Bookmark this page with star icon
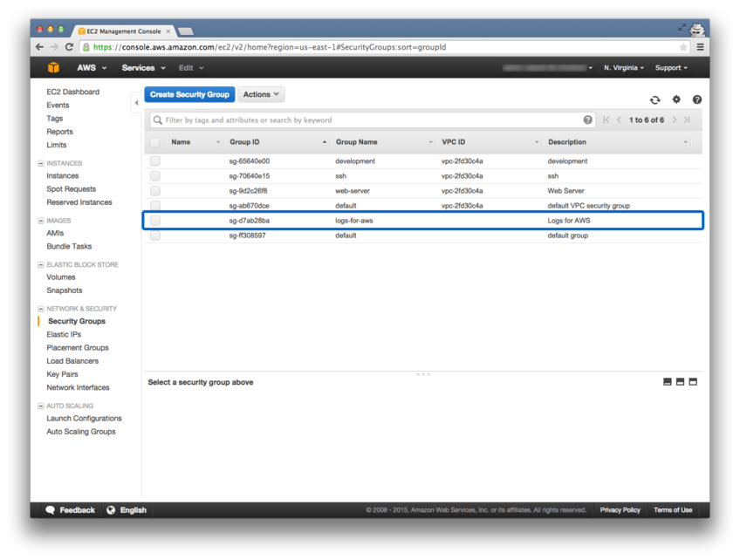The image size is (740, 560). 683,47
